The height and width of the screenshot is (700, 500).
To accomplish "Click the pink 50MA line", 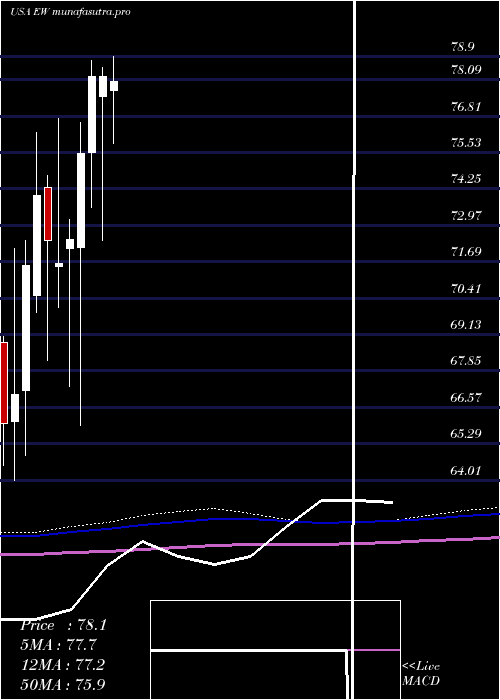I will [x=250, y=546].
